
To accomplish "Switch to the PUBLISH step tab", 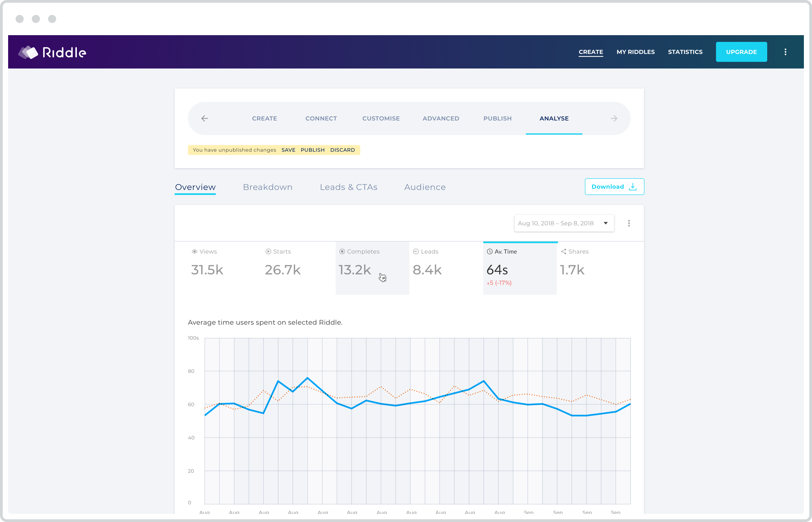I will point(497,118).
